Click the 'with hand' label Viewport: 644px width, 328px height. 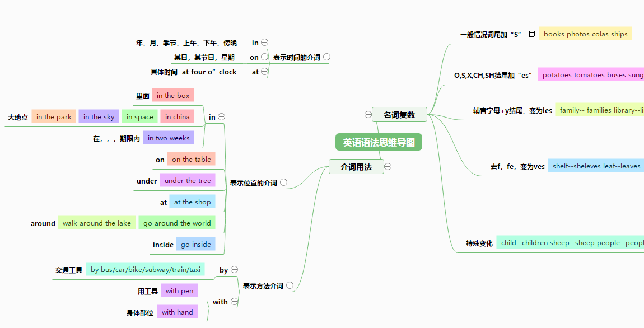click(x=178, y=312)
